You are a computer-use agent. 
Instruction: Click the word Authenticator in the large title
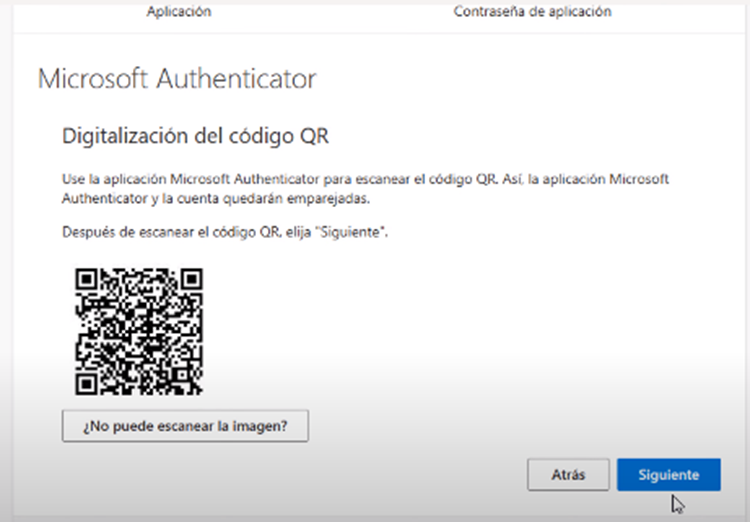click(236, 78)
